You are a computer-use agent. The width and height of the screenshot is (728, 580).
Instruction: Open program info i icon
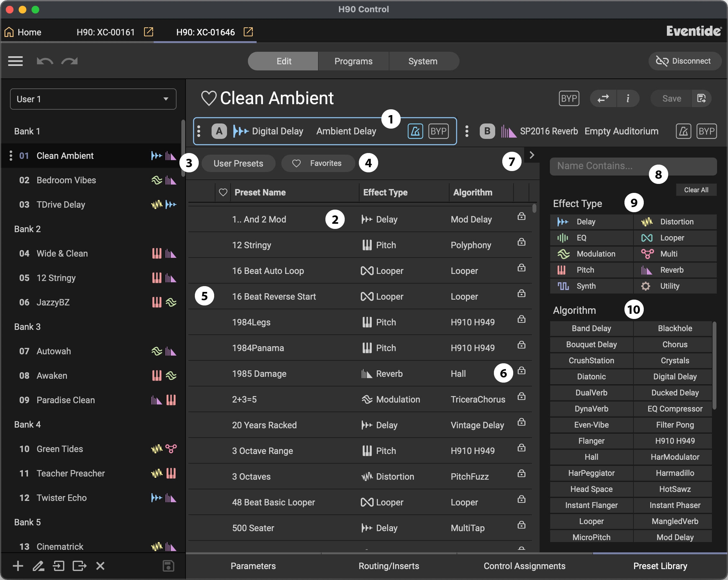[x=628, y=99]
